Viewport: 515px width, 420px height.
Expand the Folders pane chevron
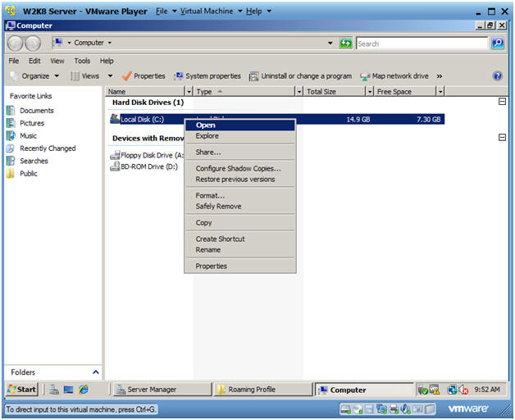(96, 372)
